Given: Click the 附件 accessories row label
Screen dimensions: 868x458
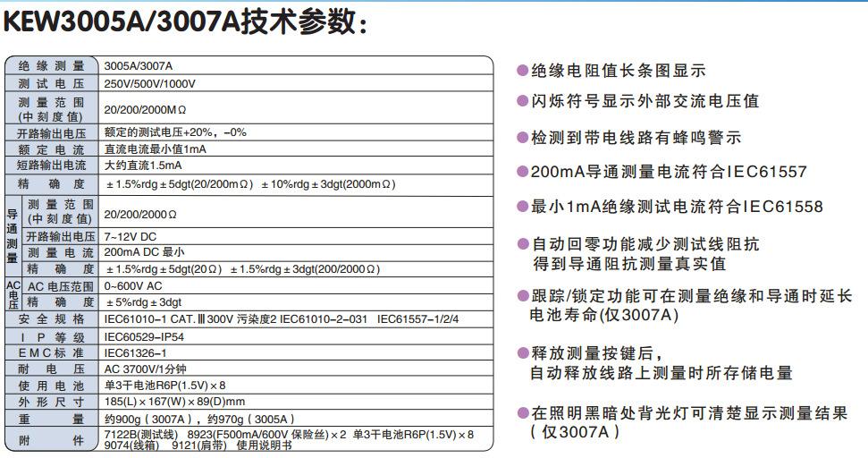Looking at the screenshot, I should (x=52, y=439).
